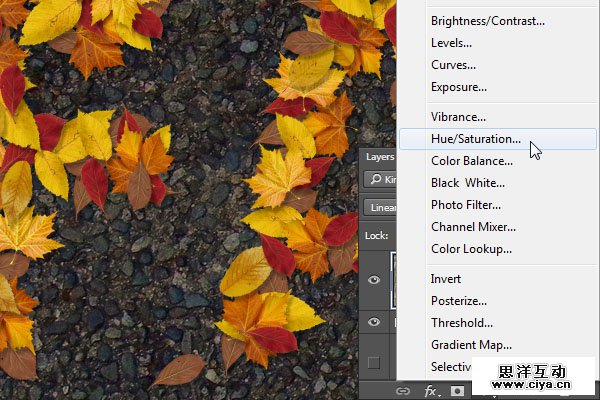Show the hidden third layer visibility box
This screenshot has width=600, height=400.
coord(374,361)
